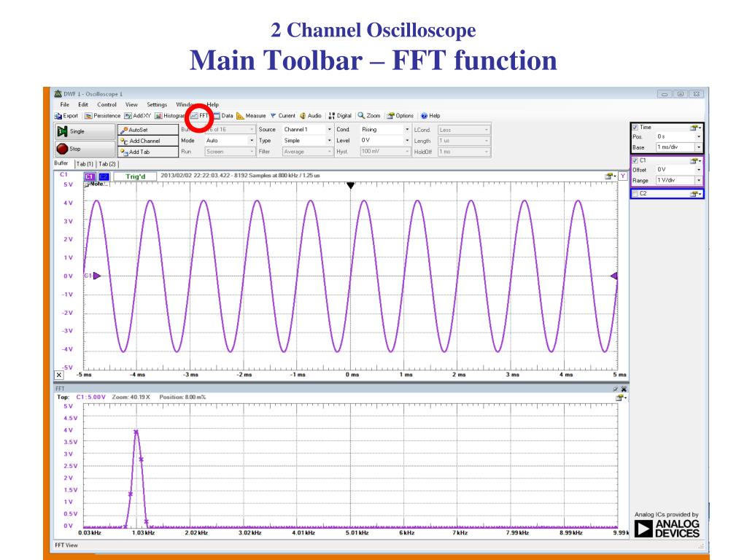
Task: Click the Y axis button above the plot
Action: [623, 176]
